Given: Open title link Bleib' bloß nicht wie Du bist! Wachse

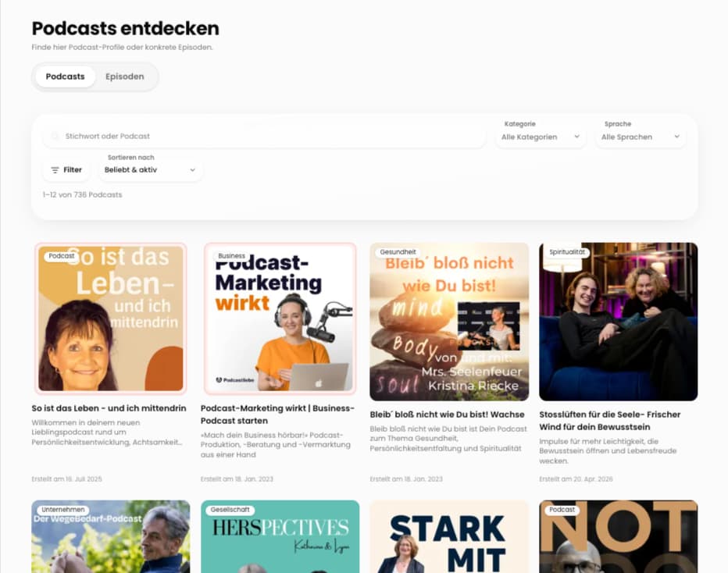Looking at the screenshot, I should click(x=447, y=415).
